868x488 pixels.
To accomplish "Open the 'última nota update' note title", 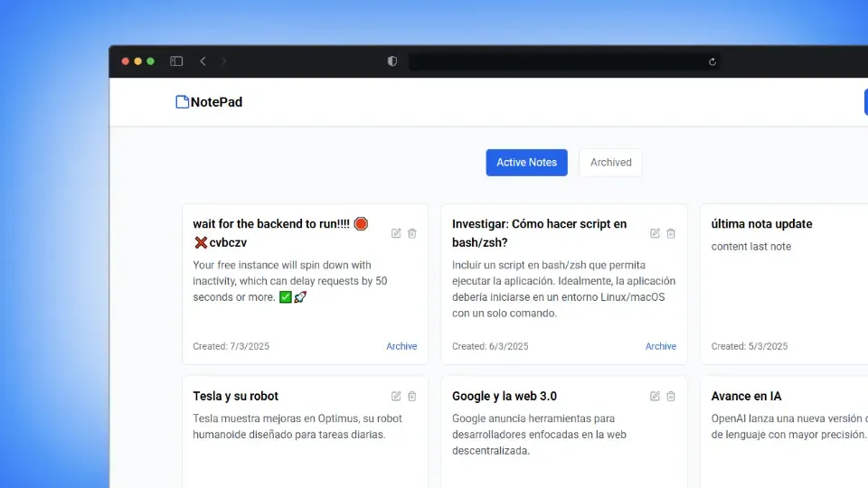I will (761, 224).
